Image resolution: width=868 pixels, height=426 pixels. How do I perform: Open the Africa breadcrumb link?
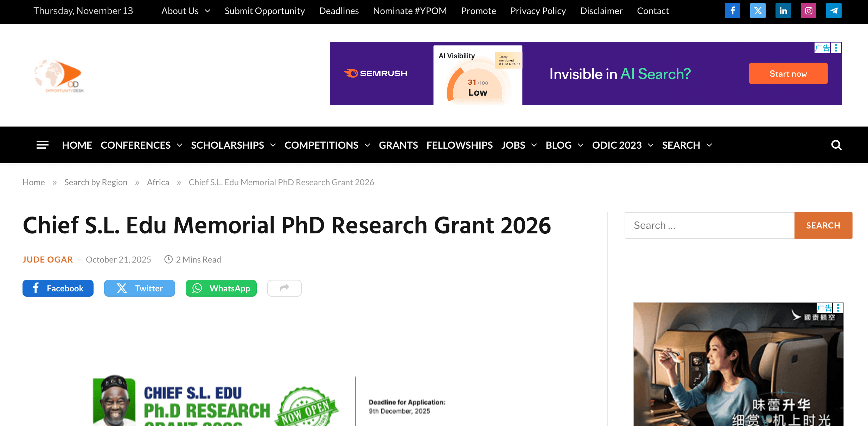pyautogui.click(x=158, y=182)
